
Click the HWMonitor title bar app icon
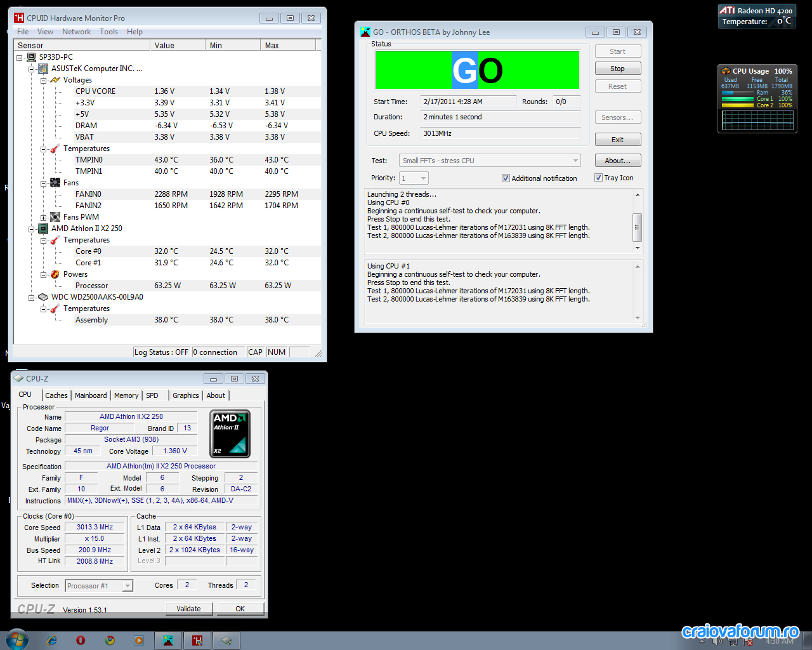click(19, 18)
